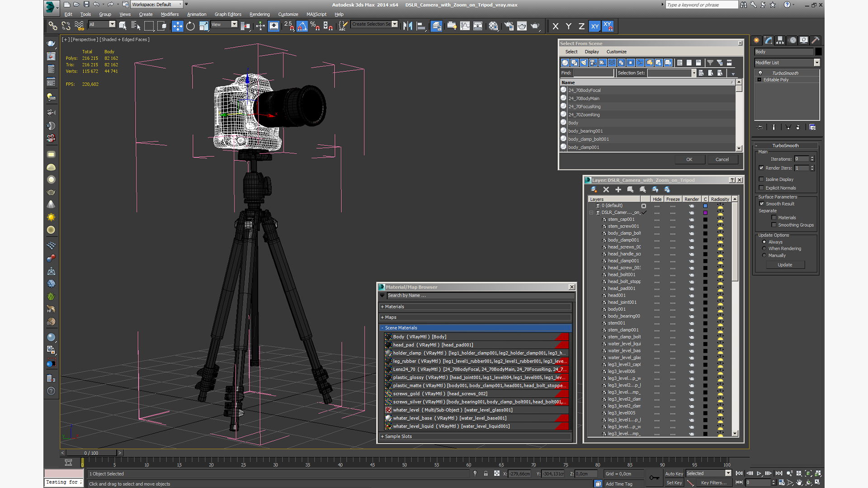Click Play Animation button

759,473
